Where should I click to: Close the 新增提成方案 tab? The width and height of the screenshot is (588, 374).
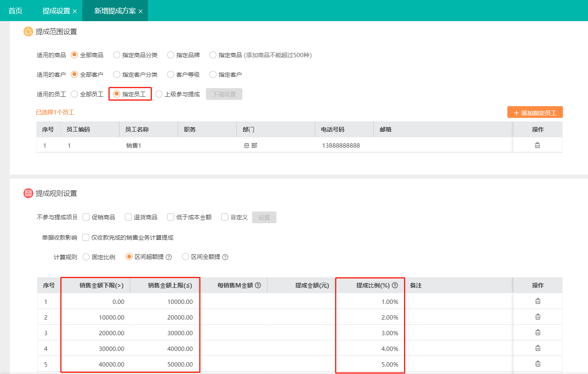(141, 11)
